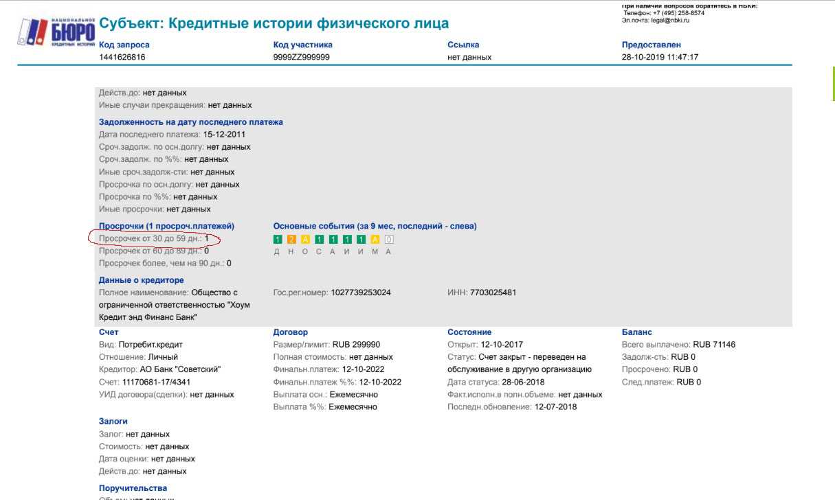The height and width of the screenshot is (504, 835).
Task: Click the 'Основные события' heading
Action: coord(375,226)
